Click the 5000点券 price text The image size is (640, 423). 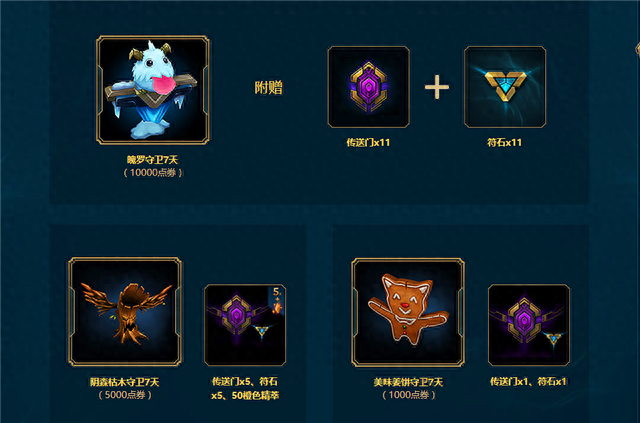pos(125,395)
